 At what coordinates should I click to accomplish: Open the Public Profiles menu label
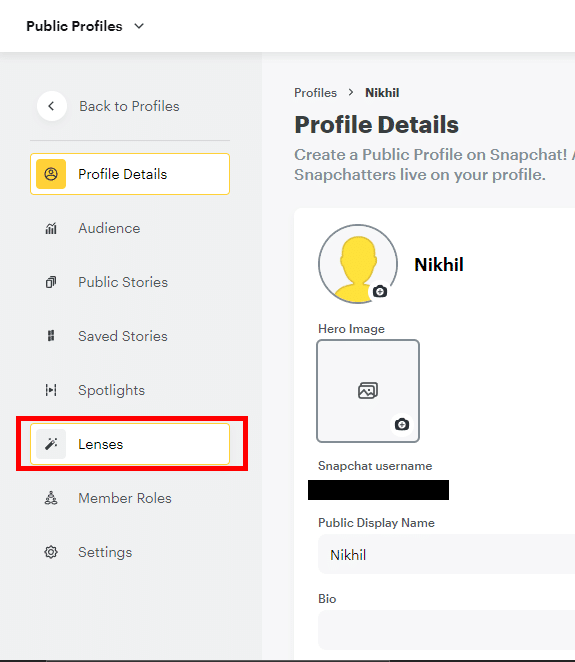coord(74,26)
